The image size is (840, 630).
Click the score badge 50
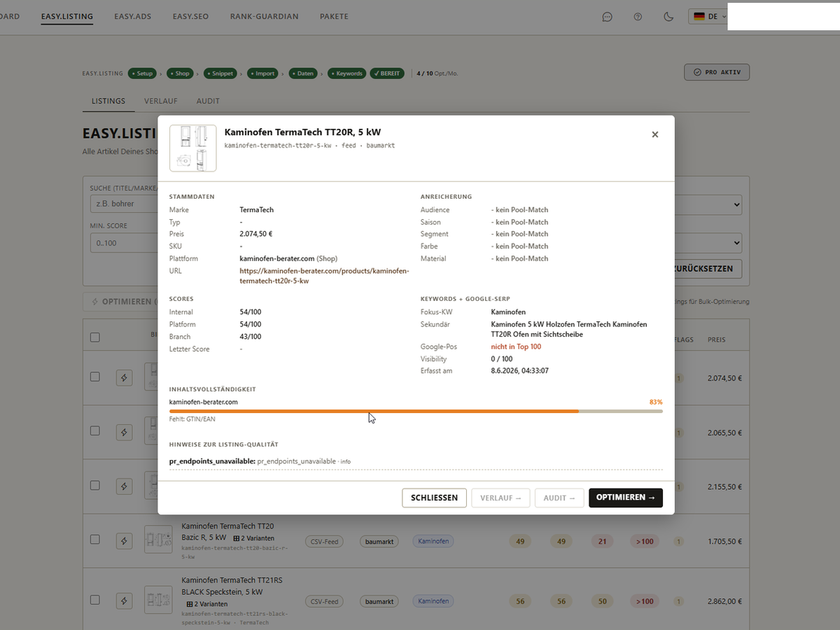pyautogui.click(x=602, y=601)
